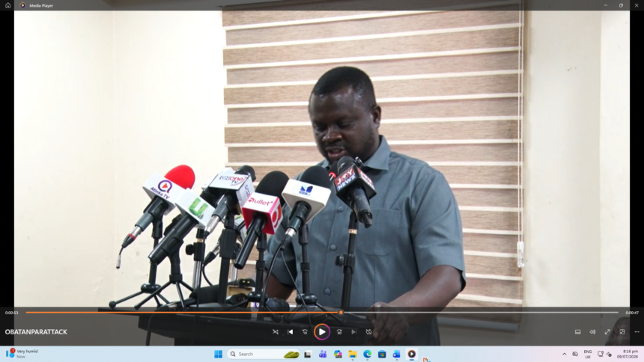The width and height of the screenshot is (644, 362).
Task: Open Microsoft Teams from taskbar
Action: click(x=323, y=354)
